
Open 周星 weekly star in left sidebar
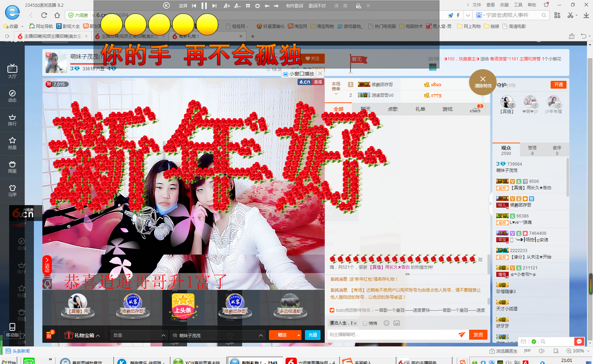tap(12, 167)
